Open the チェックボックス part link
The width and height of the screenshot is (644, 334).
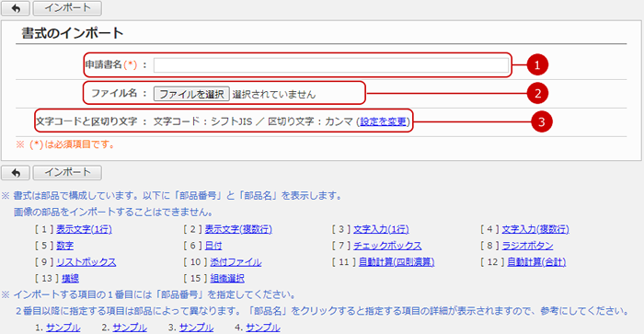pyautogui.click(x=387, y=246)
